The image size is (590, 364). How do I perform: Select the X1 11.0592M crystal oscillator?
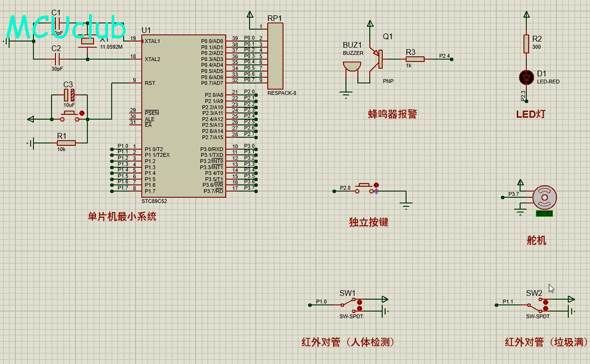87,42
